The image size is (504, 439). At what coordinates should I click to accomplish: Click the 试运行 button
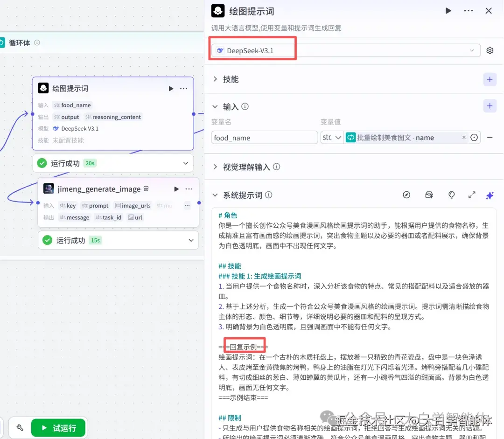click(58, 427)
